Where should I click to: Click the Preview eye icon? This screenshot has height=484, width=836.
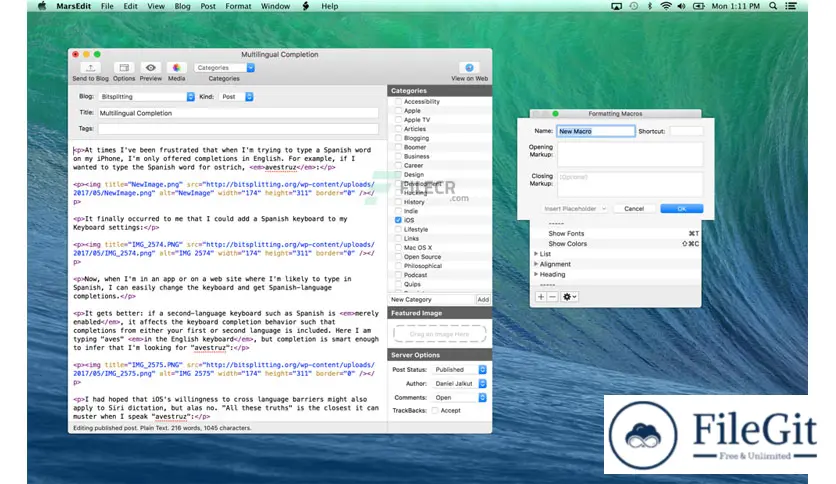[x=151, y=68]
